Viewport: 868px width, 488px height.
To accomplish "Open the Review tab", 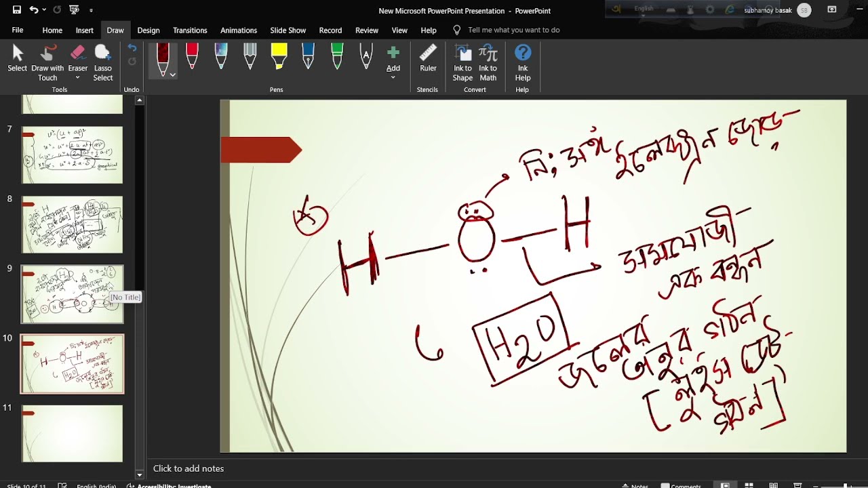I will click(367, 30).
